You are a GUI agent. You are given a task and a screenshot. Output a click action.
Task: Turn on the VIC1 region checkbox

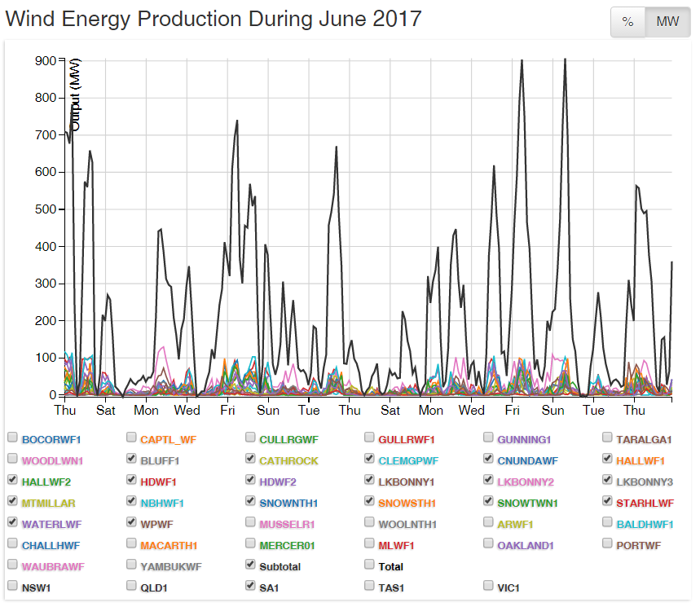coord(489,586)
